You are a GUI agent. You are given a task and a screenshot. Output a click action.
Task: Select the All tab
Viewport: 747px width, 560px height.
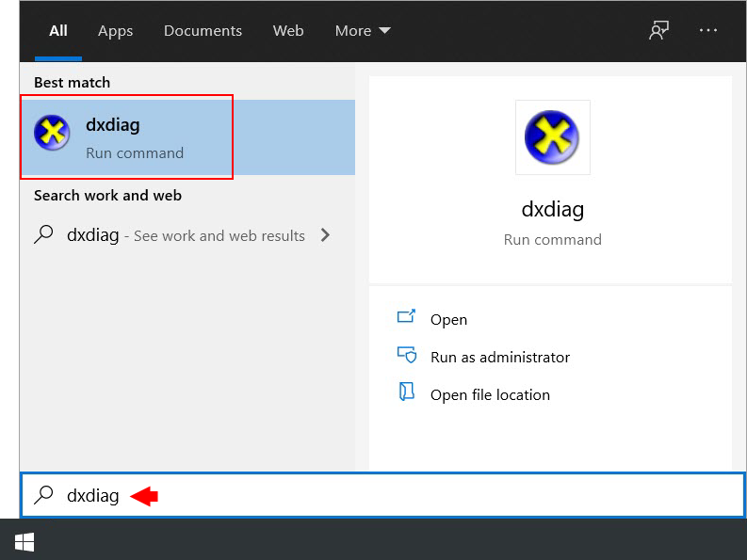[x=58, y=31]
